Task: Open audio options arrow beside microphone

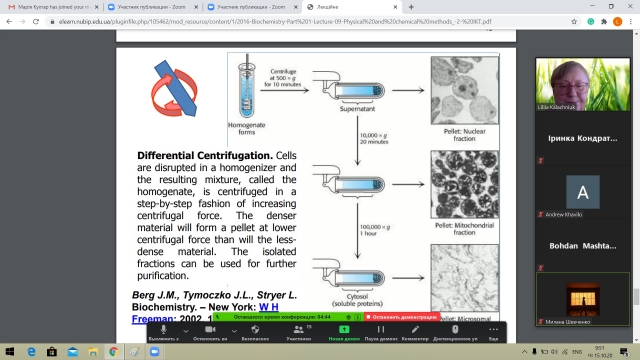Action: 186,331
